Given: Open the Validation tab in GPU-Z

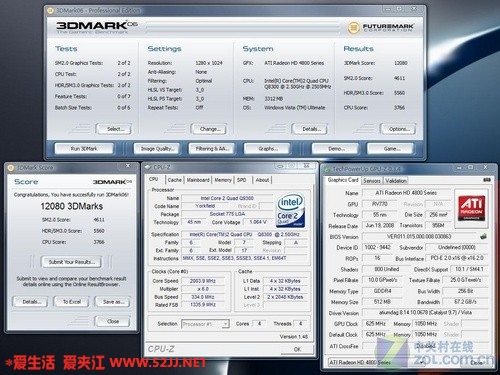Looking at the screenshot, I should coord(396,181).
